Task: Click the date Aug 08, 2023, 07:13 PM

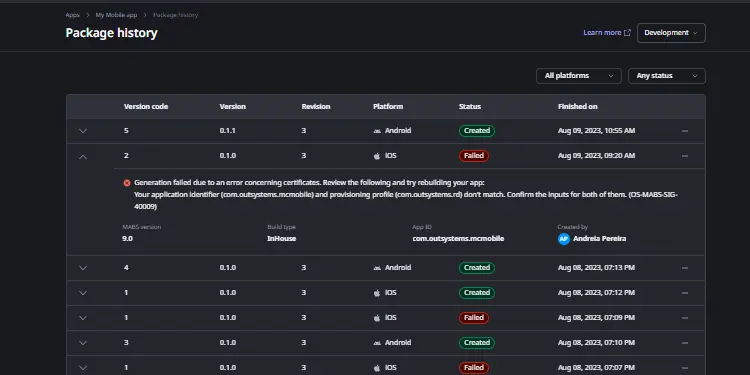Action: click(596, 267)
